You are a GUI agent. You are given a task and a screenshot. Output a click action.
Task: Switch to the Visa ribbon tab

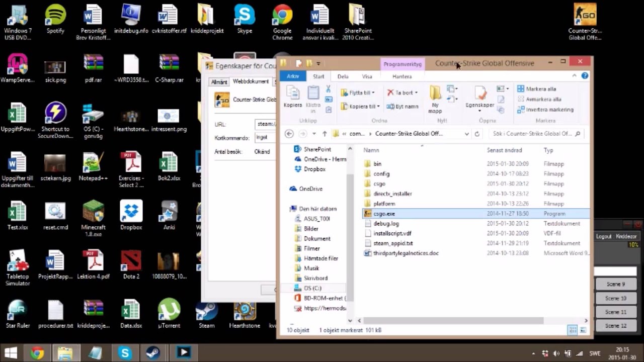click(367, 76)
